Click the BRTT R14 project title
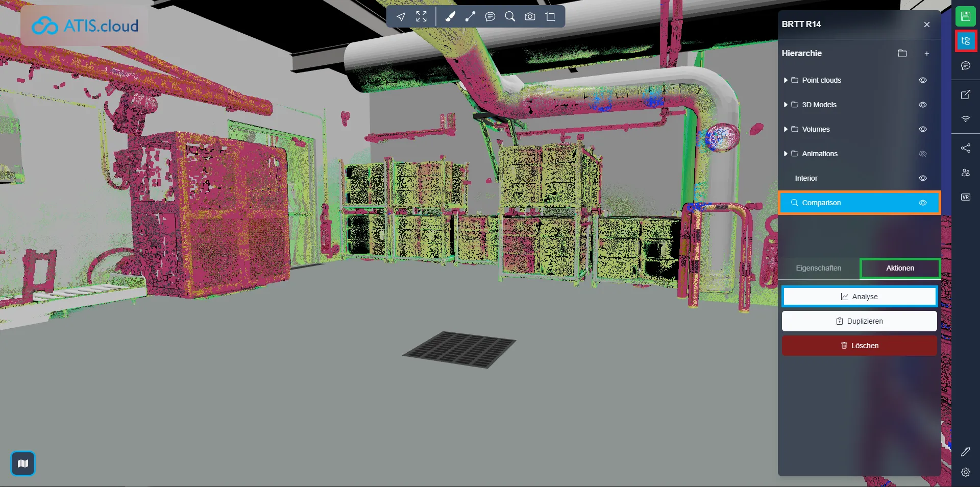980x487 pixels. click(801, 24)
